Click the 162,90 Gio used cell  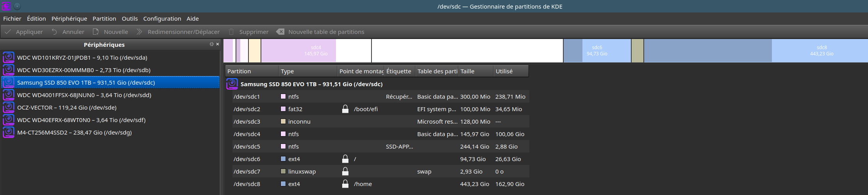click(510, 184)
